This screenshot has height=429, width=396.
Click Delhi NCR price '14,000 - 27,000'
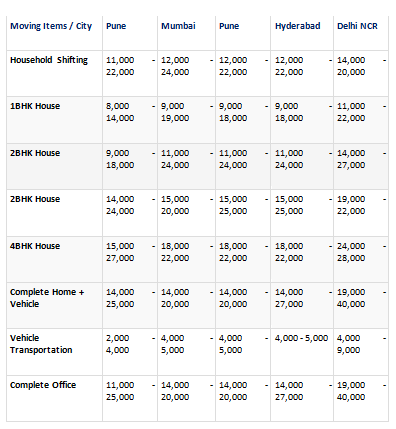click(x=362, y=159)
